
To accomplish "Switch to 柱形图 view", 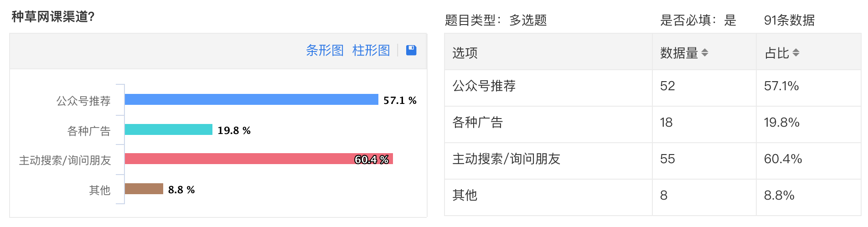I will (371, 50).
